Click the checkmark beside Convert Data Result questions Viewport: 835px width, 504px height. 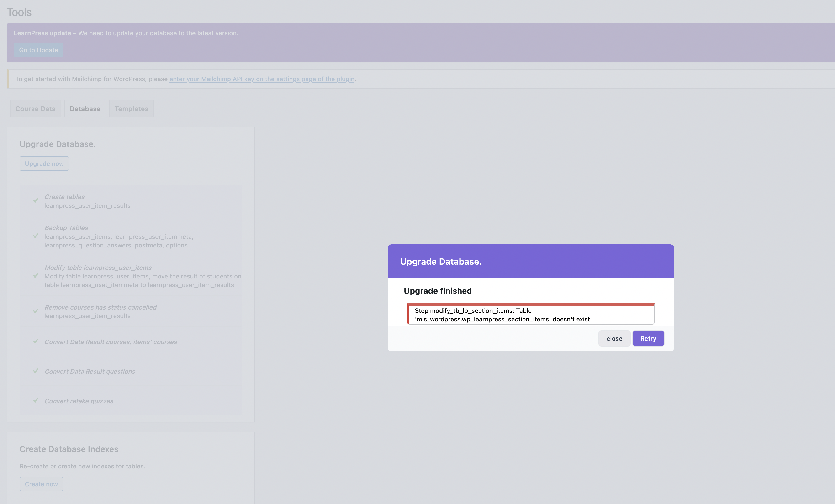point(36,371)
